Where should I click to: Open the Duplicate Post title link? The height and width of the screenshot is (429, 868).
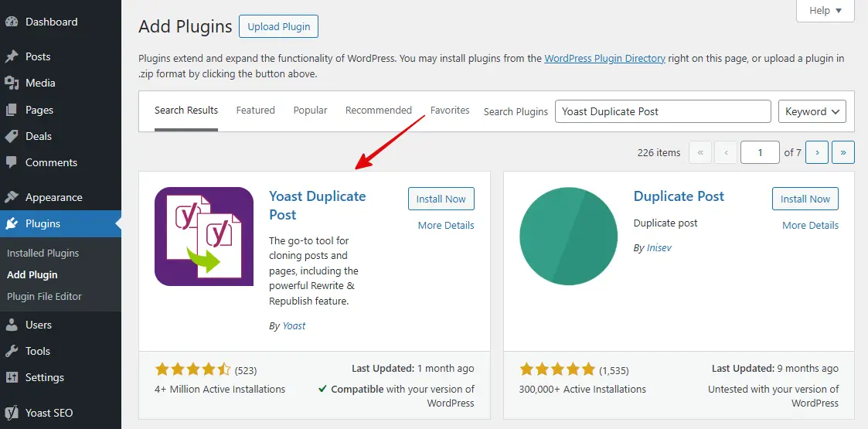tap(679, 196)
